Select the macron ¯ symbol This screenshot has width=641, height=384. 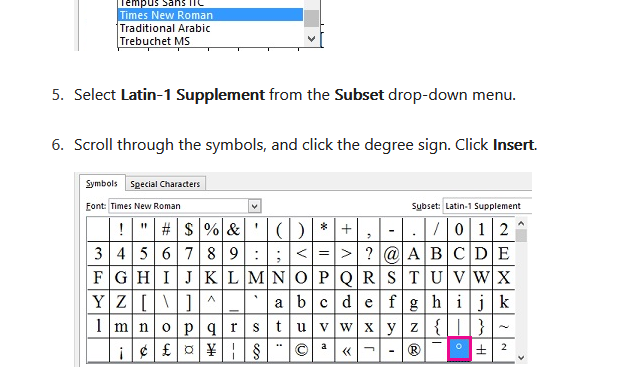(x=436, y=350)
